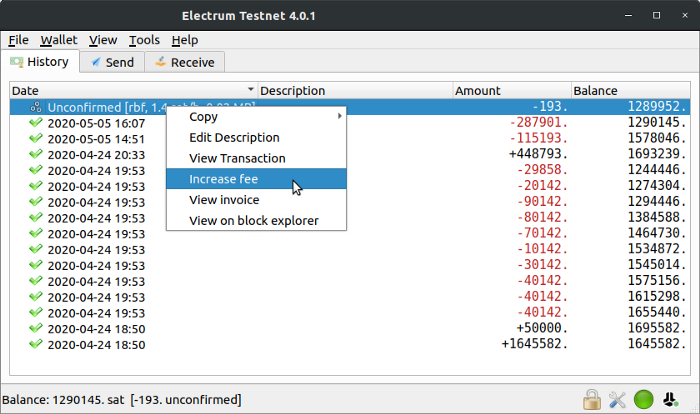The width and height of the screenshot is (700, 414).
Task: Click the amount -90142.
Action: coord(542,201)
